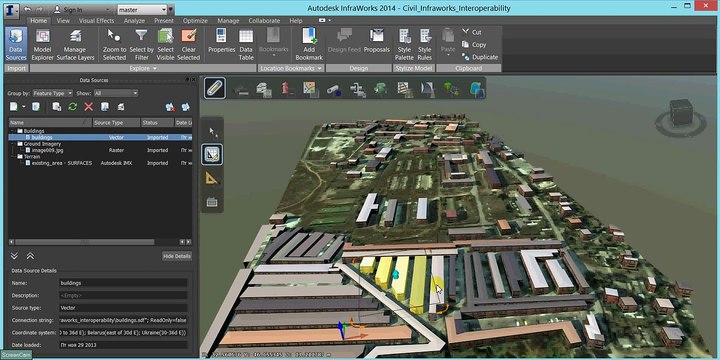Select the arrow select tool on the side toolbar
Screen dimensions: 720x360
[x=213, y=132]
